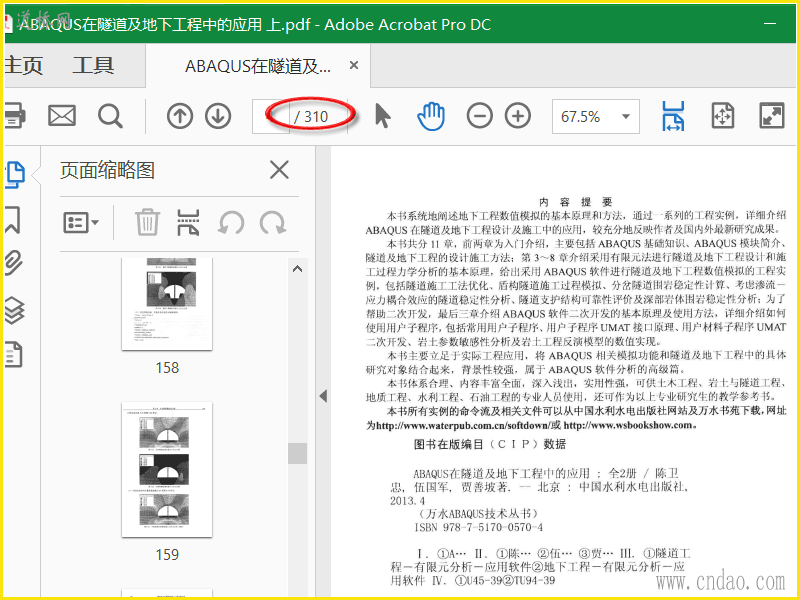The height and width of the screenshot is (600, 800).
Task: Open the layers panel icon
Action: (14, 309)
